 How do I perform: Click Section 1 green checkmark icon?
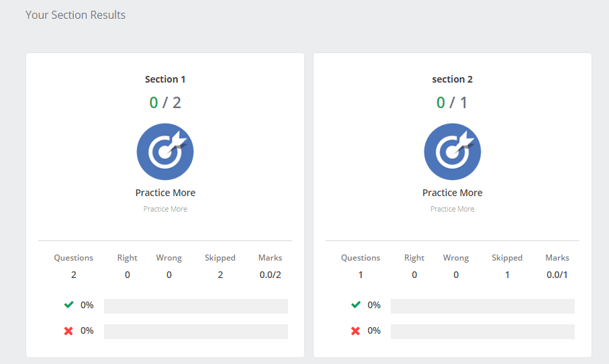68,304
